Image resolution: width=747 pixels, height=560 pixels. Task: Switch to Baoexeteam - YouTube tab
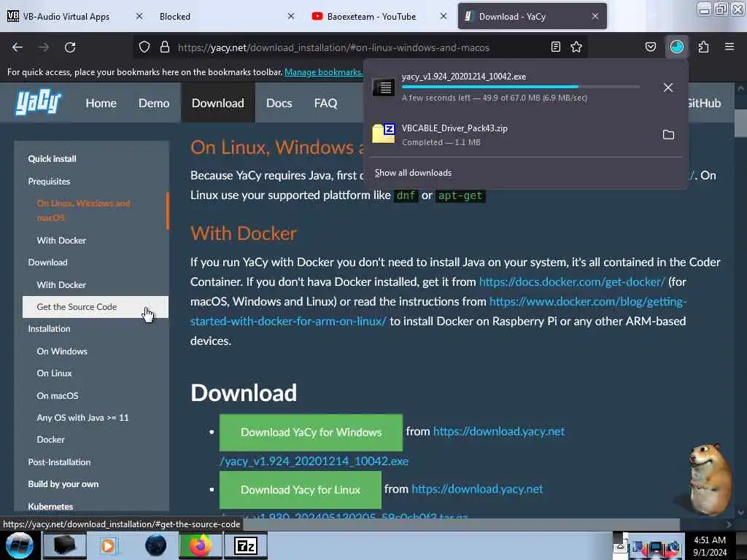tap(371, 17)
